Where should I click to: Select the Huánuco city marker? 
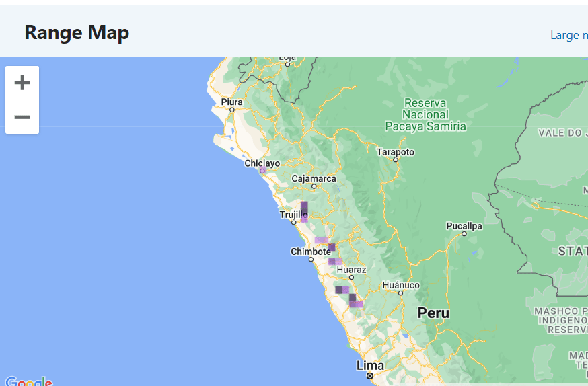pyautogui.click(x=400, y=293)
